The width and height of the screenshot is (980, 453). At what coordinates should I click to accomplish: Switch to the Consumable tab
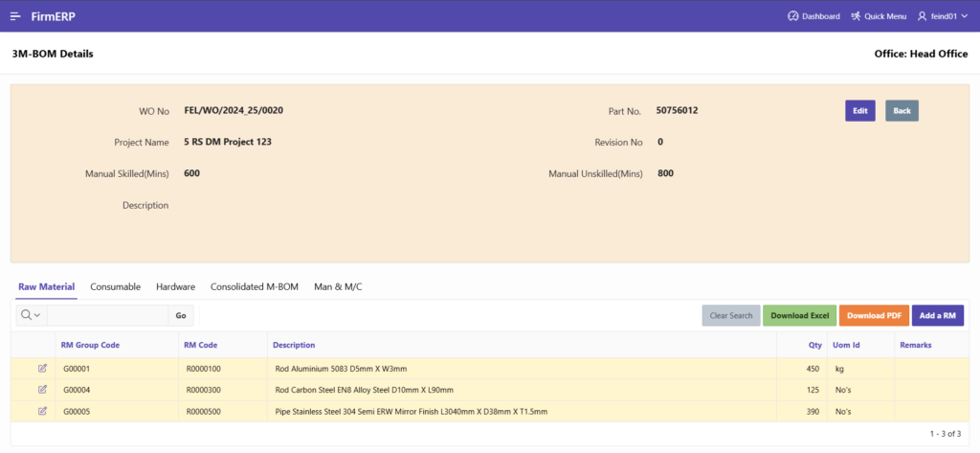[x=115, y=286]
